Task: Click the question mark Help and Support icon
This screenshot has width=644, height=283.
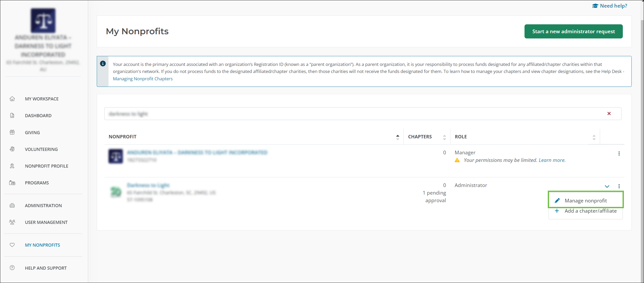Action: point(12,268)
